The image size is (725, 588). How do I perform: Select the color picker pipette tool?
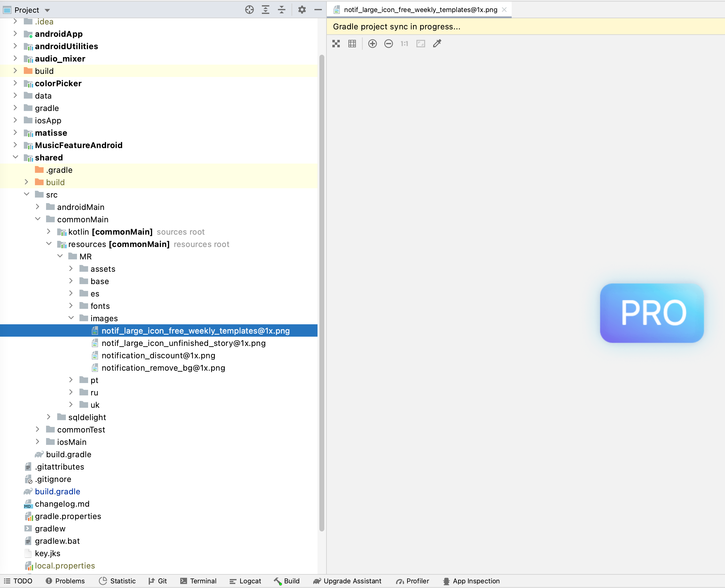(x=437, y=43)
